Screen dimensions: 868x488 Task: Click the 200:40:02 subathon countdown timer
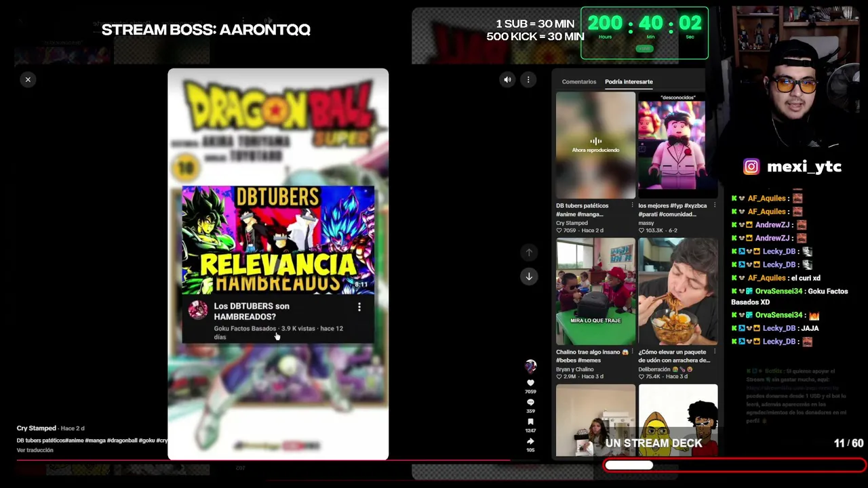pos(644,33)
